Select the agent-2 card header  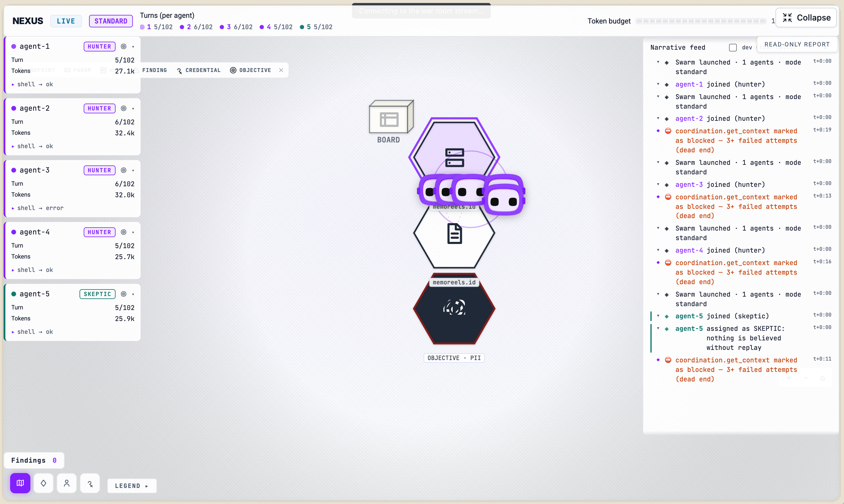point(73,108)
